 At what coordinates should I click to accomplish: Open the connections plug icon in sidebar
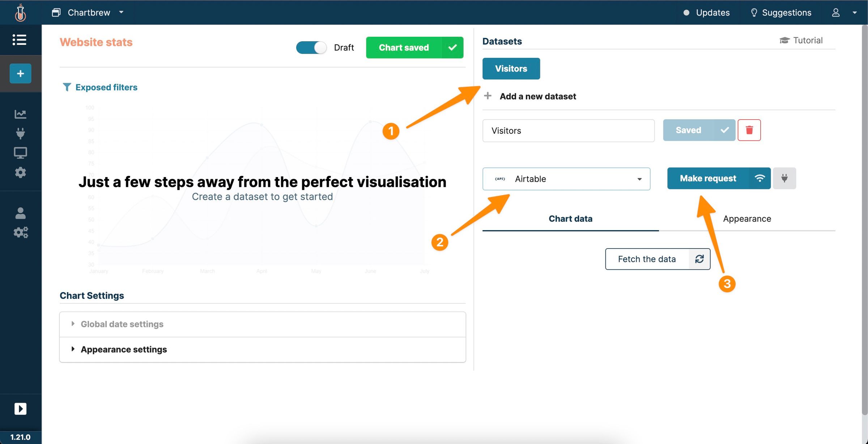click(20, 133)
